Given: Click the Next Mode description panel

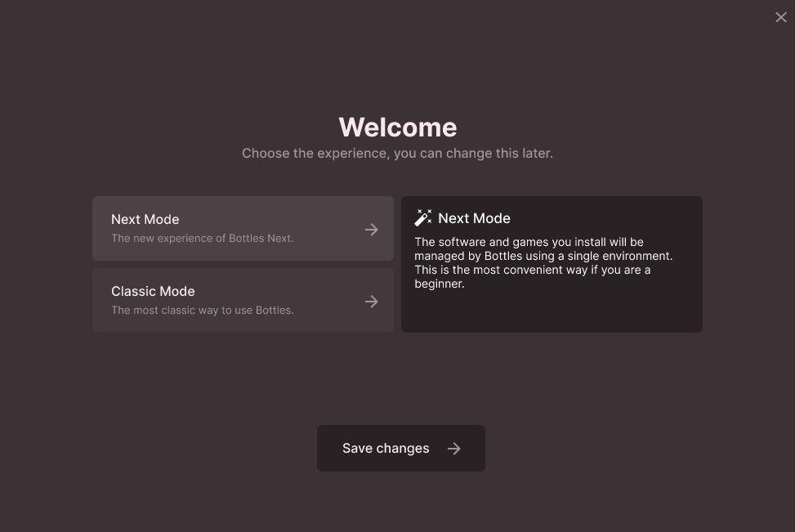Looking at the screenshot, I should coord(552,264).
